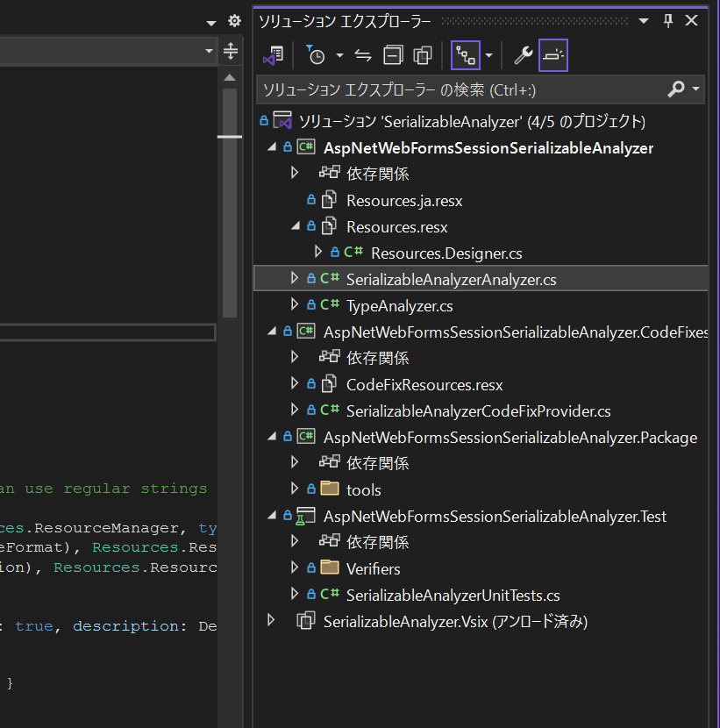
Task: Expand TypeAnalyzer.cs node
Action: click(x=295, y=305)
